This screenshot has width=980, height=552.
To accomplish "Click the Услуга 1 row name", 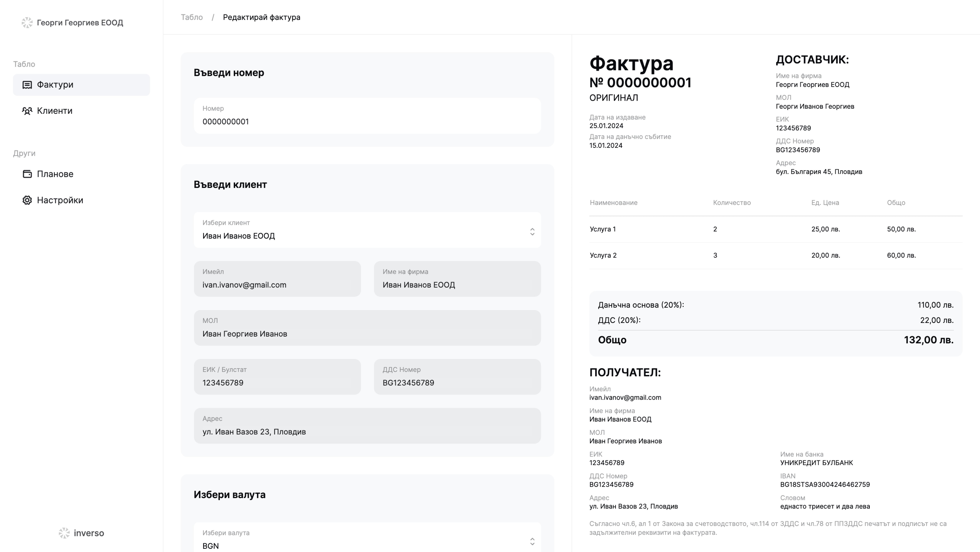I will 603,229.
